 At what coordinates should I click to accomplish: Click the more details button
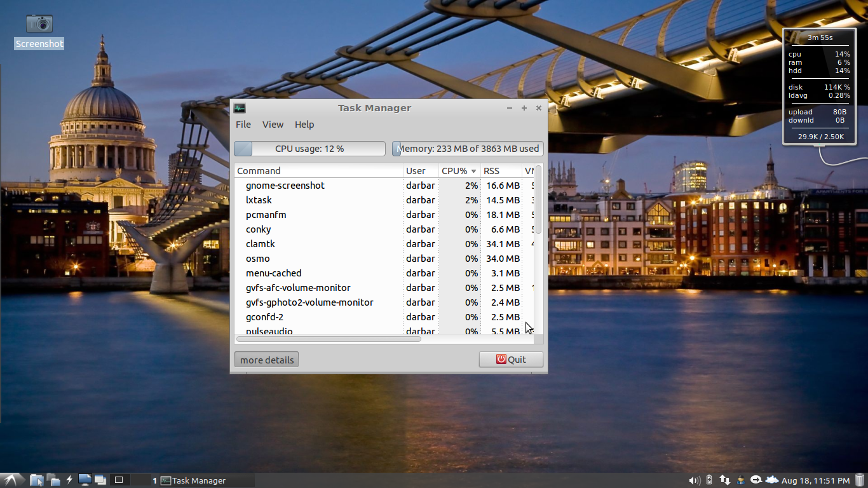coord(266,359)
